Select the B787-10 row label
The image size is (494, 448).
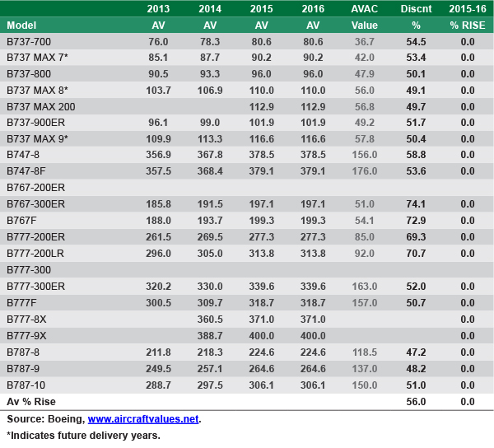(29, 385)
